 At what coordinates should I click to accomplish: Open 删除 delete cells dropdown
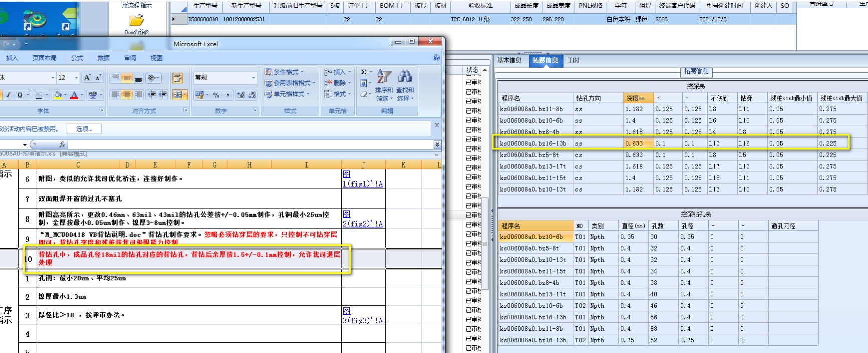pos(338,83)
